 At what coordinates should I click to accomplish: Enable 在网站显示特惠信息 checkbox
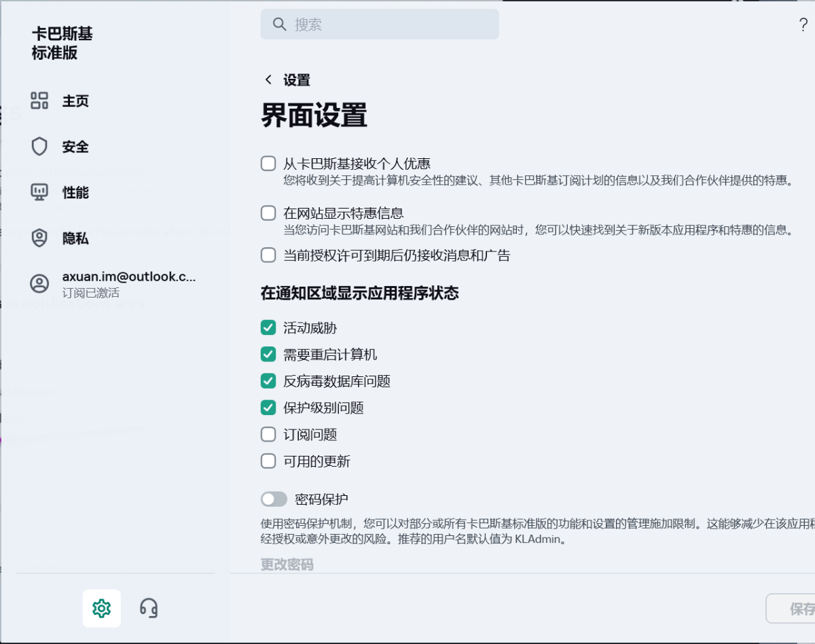268,213
